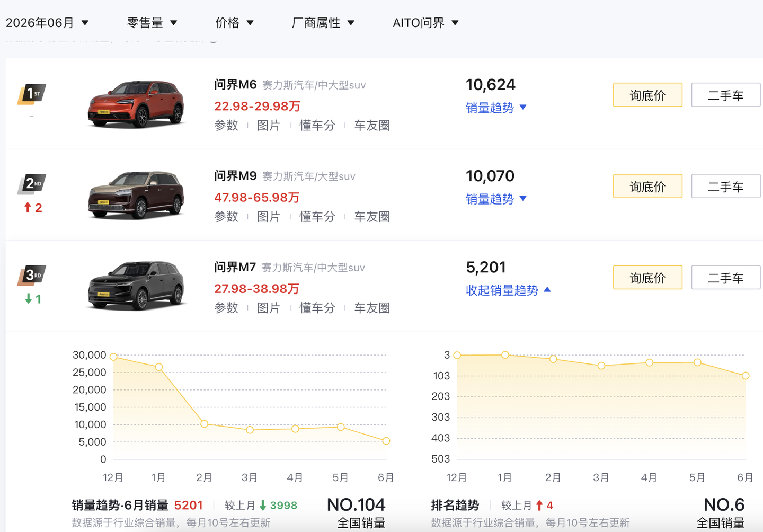Click the red up-arrow rank change 2
The image size is (763, 532).
coord(33,208)
